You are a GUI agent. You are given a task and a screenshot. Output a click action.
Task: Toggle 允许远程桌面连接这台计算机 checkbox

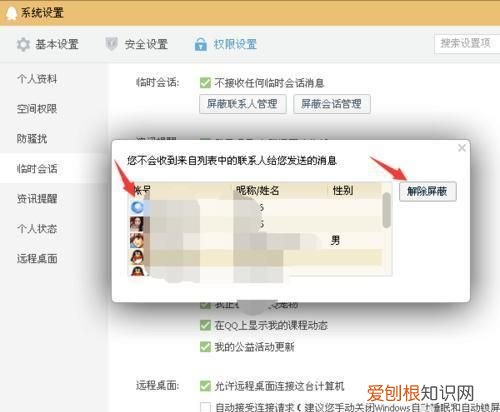point(205,386)
